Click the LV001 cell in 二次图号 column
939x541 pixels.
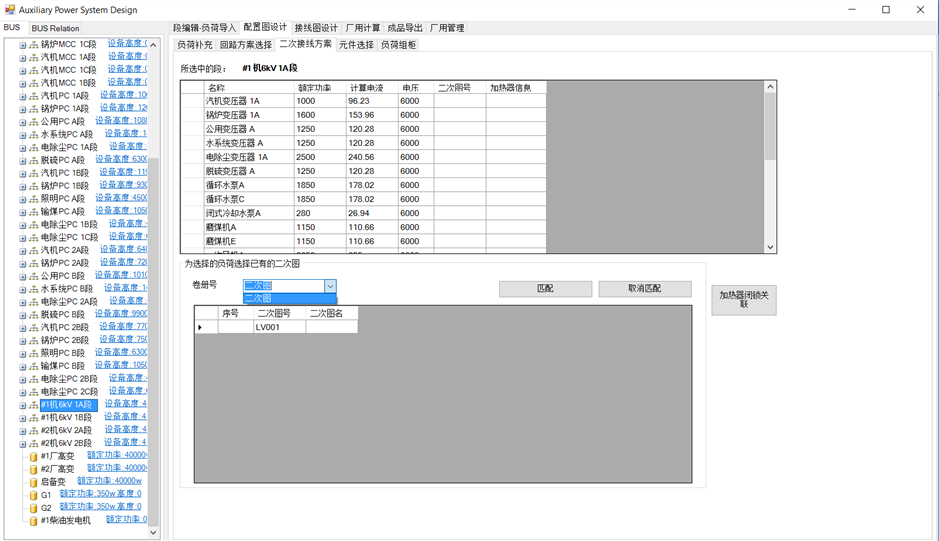coord(280,327)
